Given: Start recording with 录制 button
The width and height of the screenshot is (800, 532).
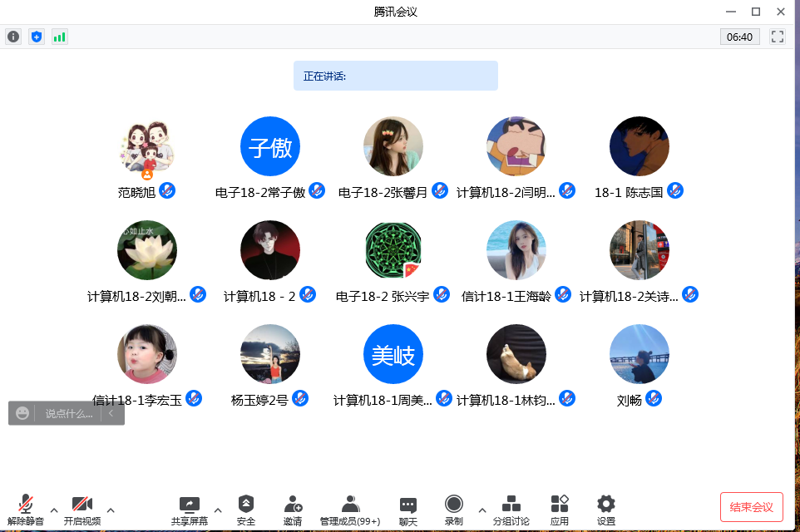Looking at the screenshot, I should tap(453, 510).
